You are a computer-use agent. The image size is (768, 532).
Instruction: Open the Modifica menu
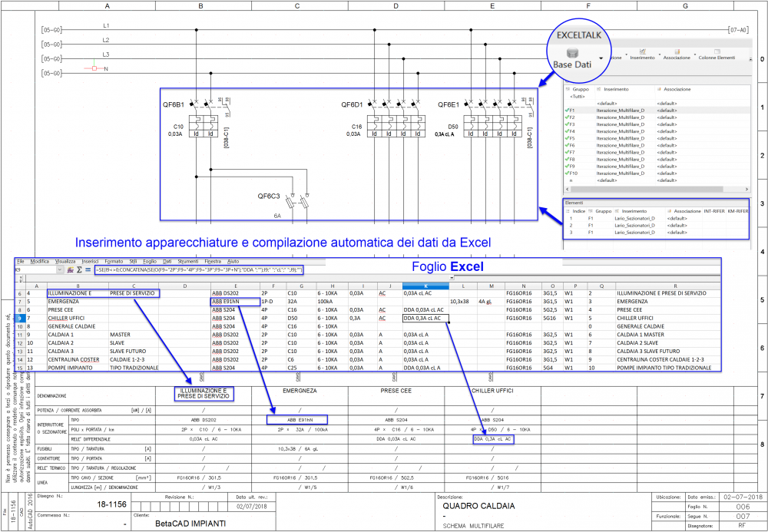pos(40,261)
